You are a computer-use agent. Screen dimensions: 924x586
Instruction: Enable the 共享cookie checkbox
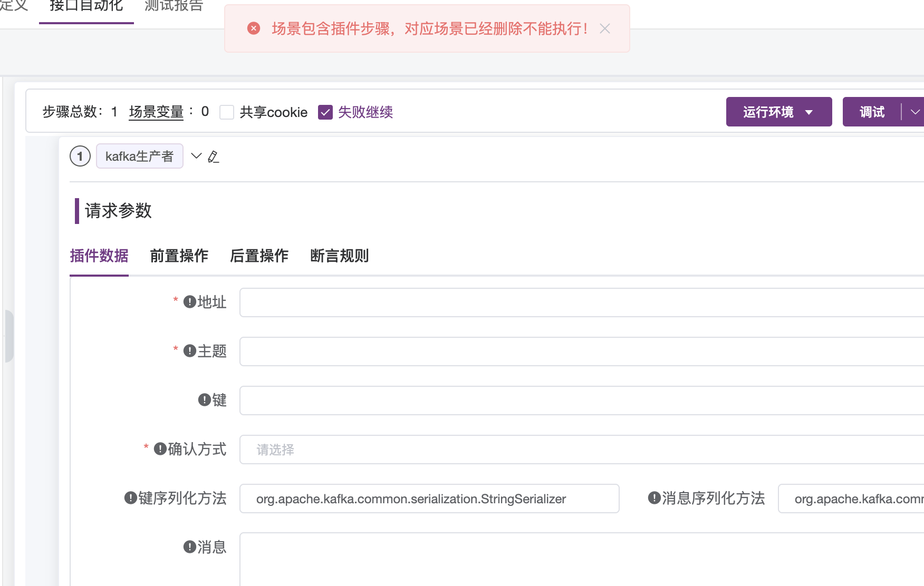pyautogui.click(x=227, y=112)
